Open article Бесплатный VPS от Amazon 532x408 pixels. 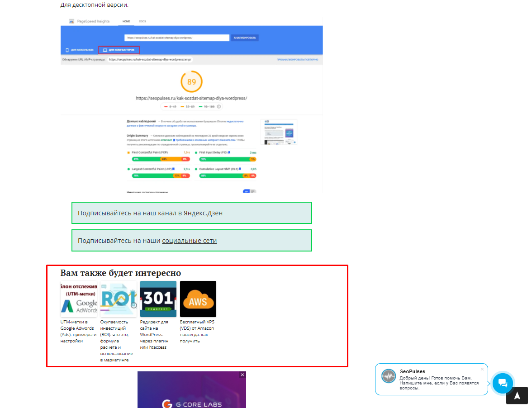[x=197, y=332]
